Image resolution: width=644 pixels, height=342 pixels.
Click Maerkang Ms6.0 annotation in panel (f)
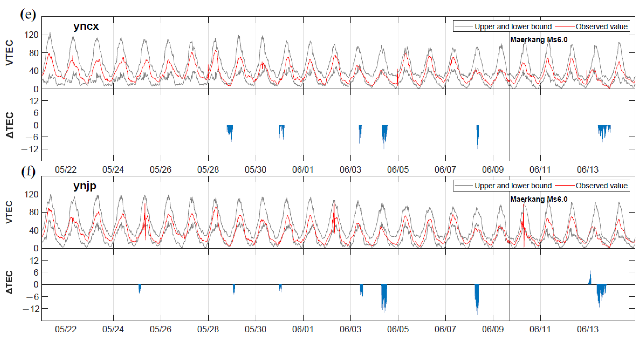click(539, 199)
